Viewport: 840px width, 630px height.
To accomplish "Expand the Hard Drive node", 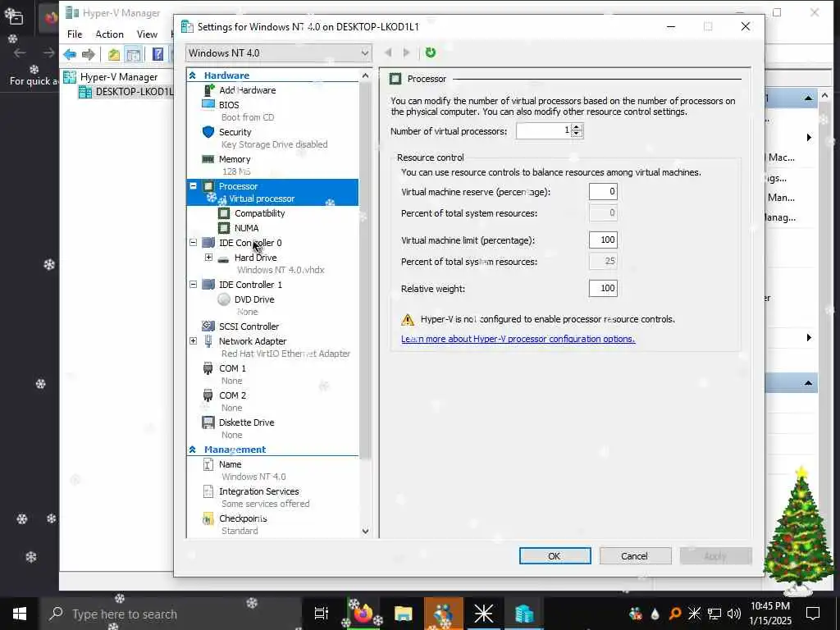I will point(209,257).
